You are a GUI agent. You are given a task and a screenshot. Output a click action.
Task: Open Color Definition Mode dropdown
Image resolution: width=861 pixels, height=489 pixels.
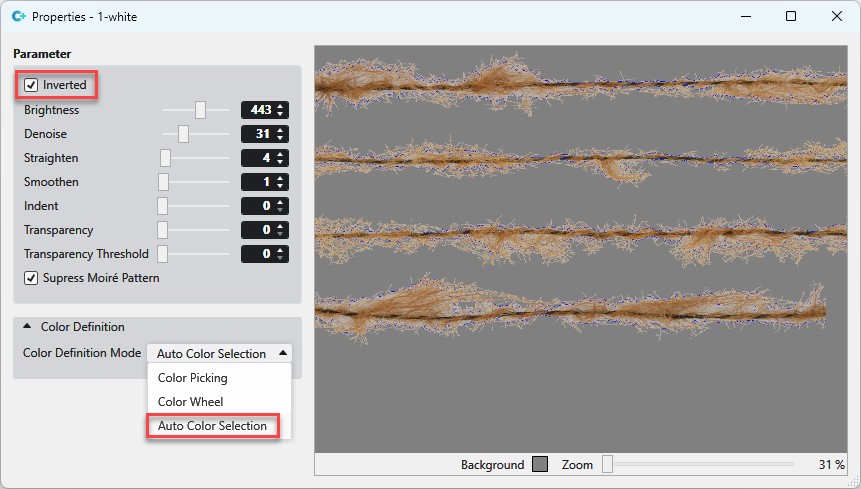coord(220,353)
